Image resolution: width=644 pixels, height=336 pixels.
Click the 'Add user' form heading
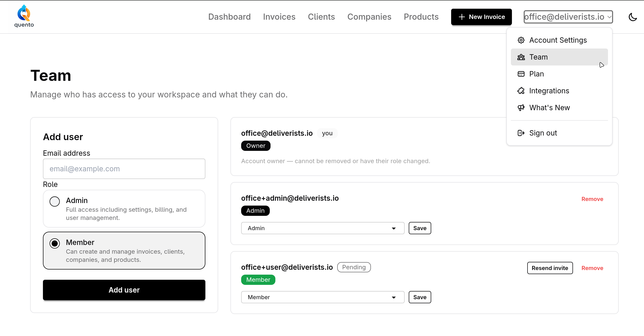63,137
